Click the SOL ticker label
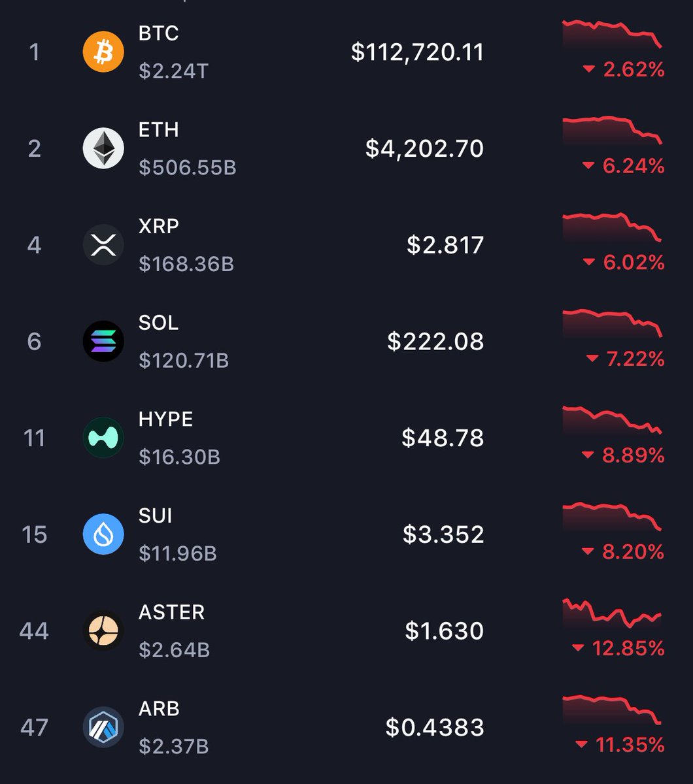This screenshot has width=693, height=784. (x=158, y=323)
